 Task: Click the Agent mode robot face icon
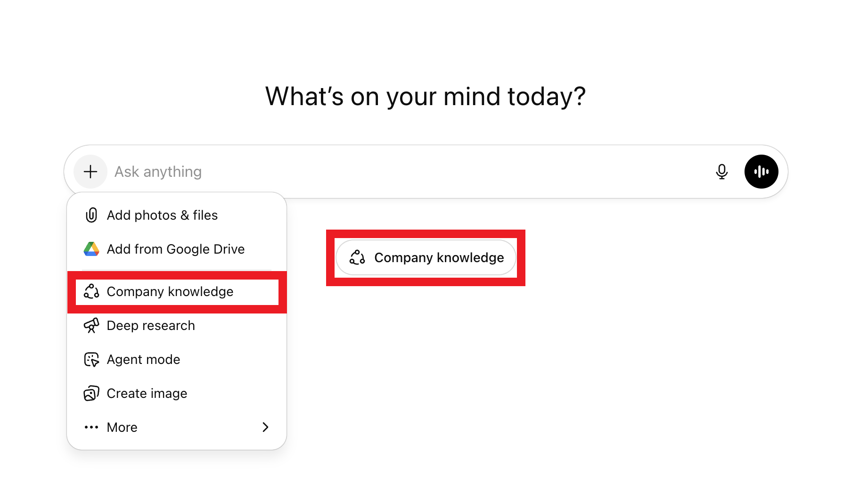pos(91,359)
